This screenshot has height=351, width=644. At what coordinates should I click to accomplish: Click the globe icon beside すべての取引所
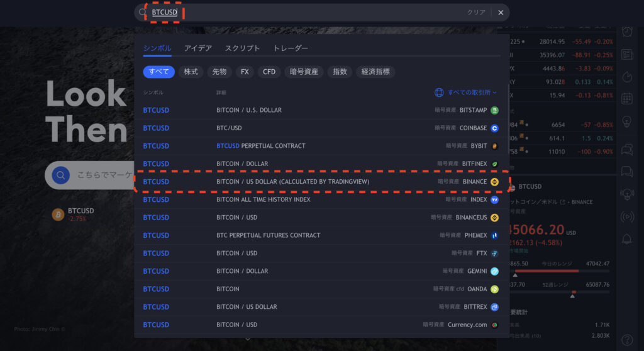pos(439,92)
